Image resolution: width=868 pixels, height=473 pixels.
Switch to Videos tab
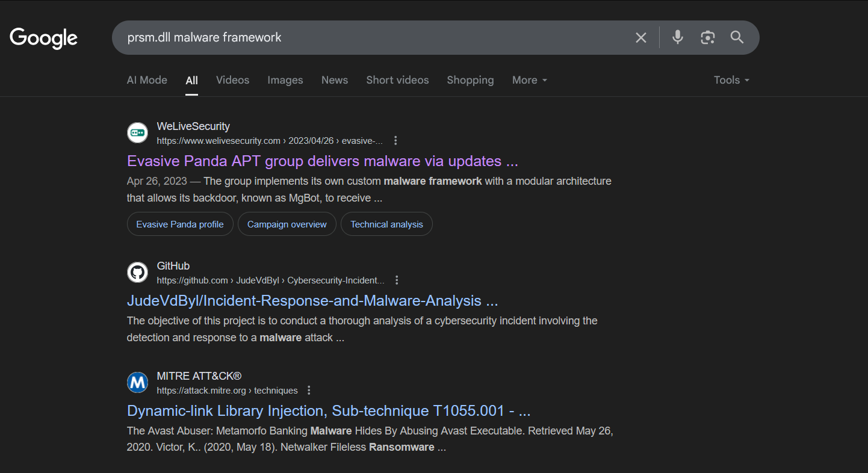click(232, 80)
